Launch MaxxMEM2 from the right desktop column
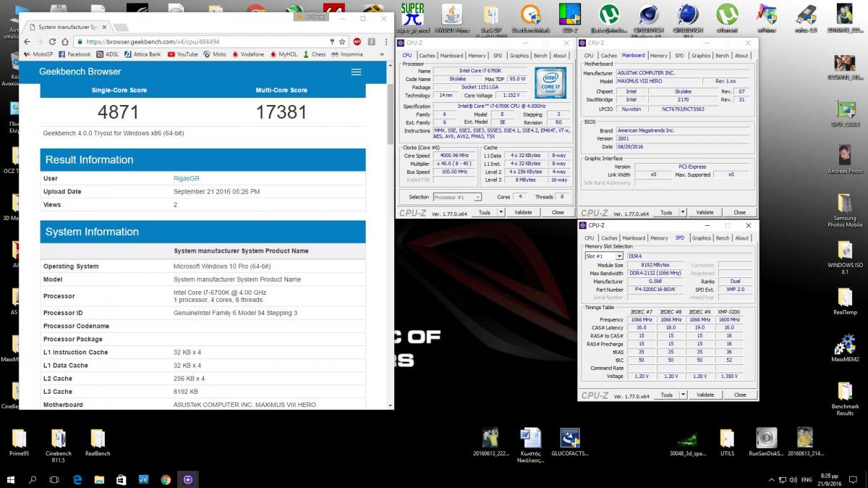 pyautogui.click(x=845, y=348)
